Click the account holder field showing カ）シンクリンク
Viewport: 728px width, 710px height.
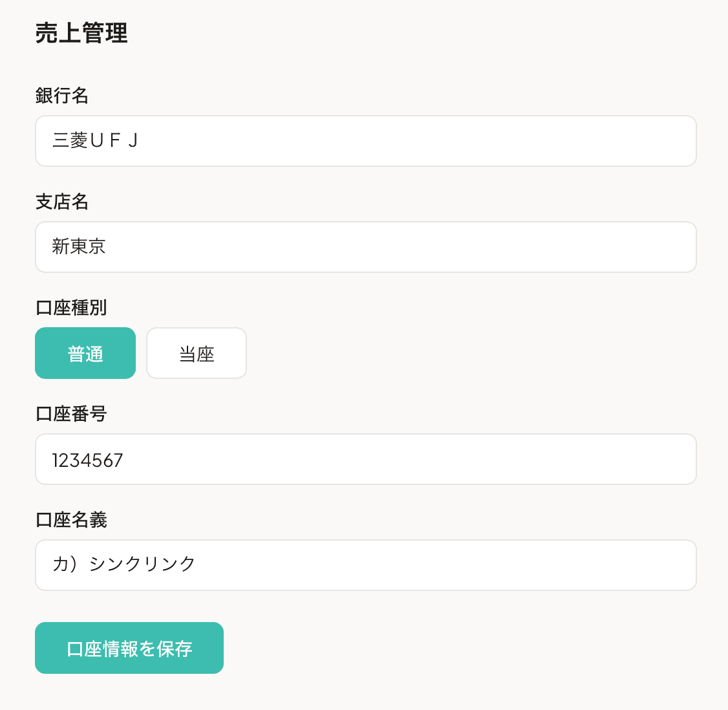pyautogui.click(x=365, y=565)
